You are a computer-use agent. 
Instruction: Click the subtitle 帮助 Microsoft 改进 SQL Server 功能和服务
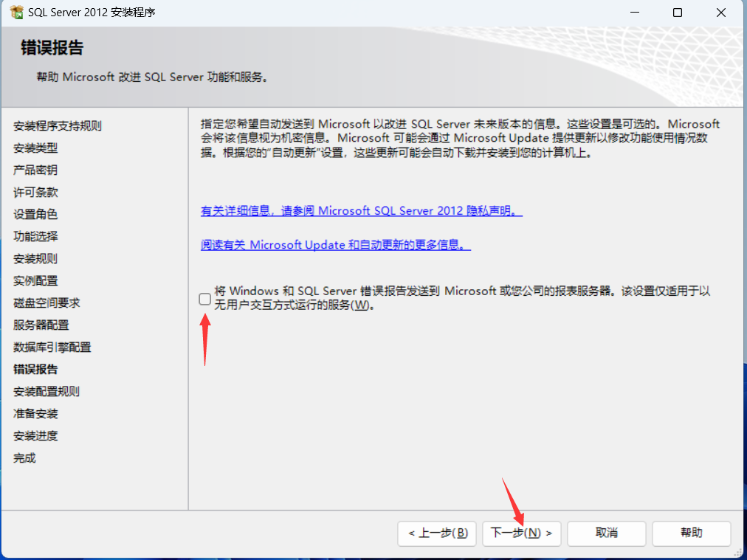tap(153, 77)
